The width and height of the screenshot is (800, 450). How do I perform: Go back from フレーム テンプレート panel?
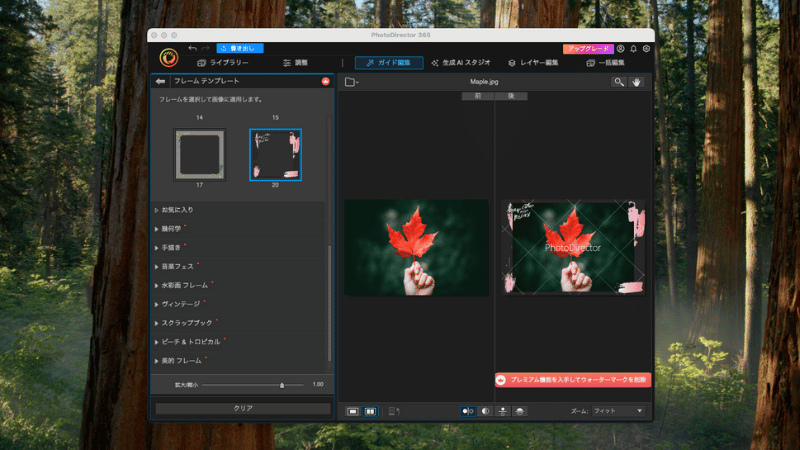tap(161, 81)
